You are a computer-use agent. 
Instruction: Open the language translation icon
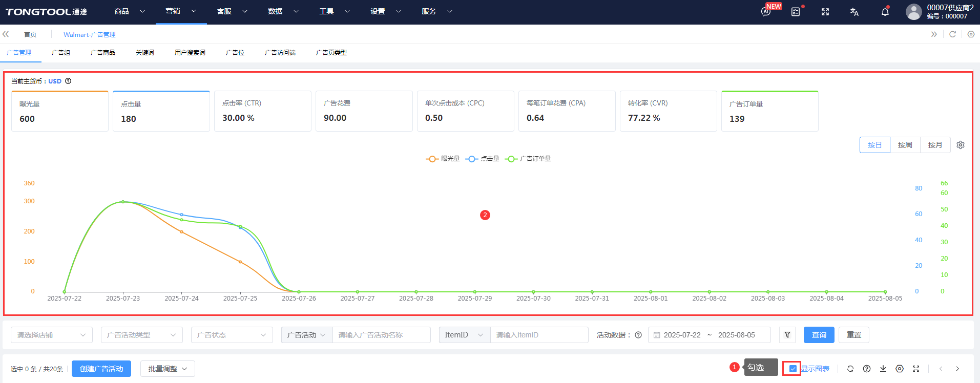(854, 12)
